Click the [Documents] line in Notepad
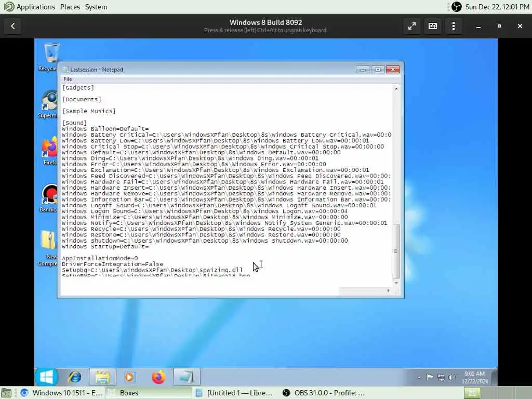The width and height of the screenshot is (532, 399). pos(82,99)
